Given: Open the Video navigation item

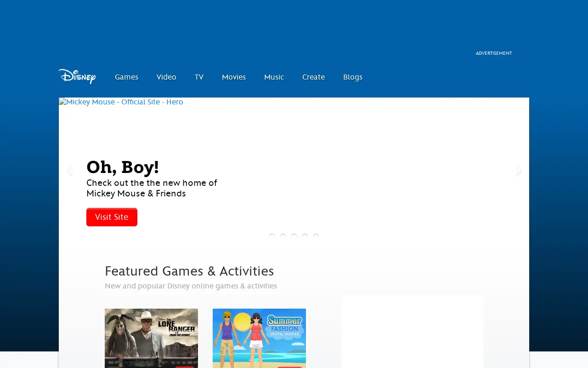Looking at the screenshot, I should point(166,77).
